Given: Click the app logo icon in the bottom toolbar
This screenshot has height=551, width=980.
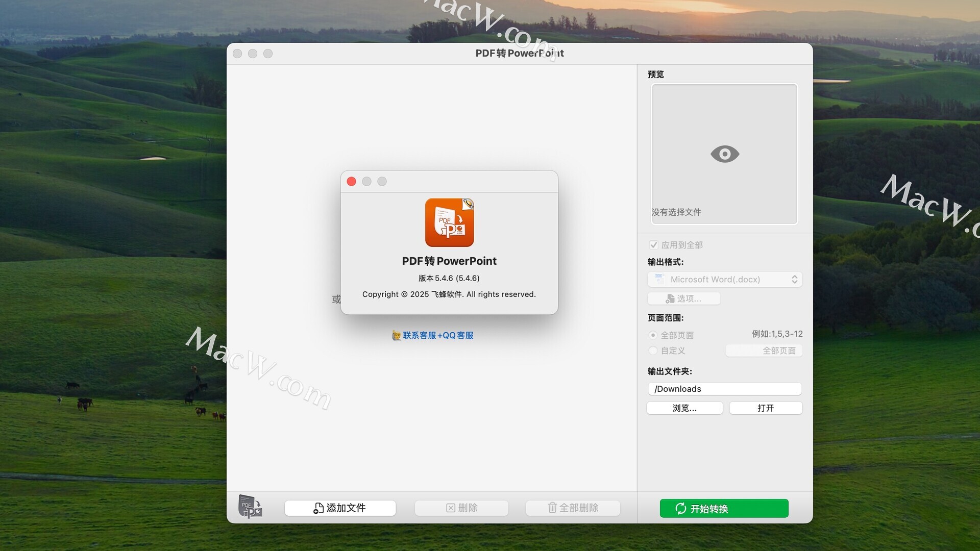Looking at the screenshot, I should 250,507.
